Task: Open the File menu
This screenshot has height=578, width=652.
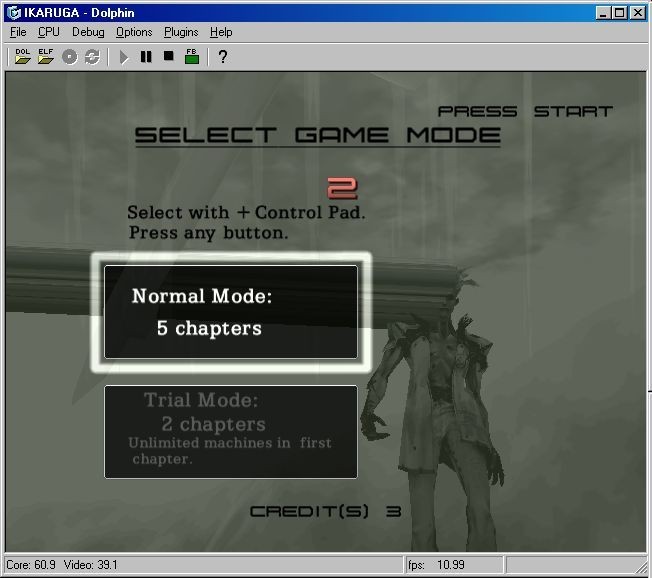Action: pos(18,32)
